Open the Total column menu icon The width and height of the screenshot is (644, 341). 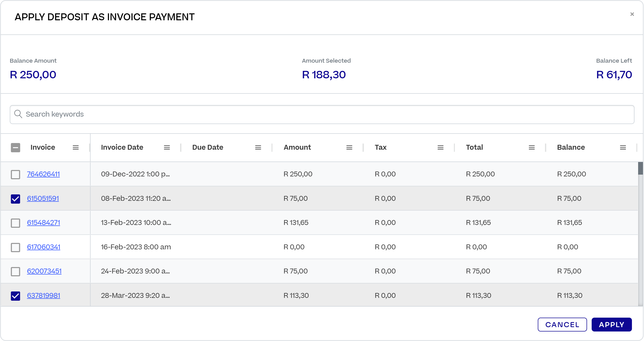(x=532, y=147)
